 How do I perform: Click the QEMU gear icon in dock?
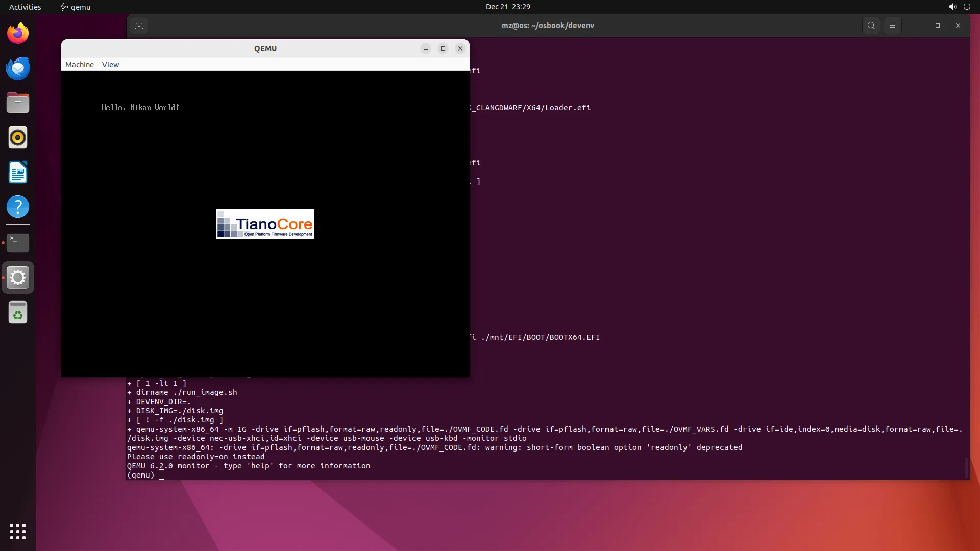18,278
